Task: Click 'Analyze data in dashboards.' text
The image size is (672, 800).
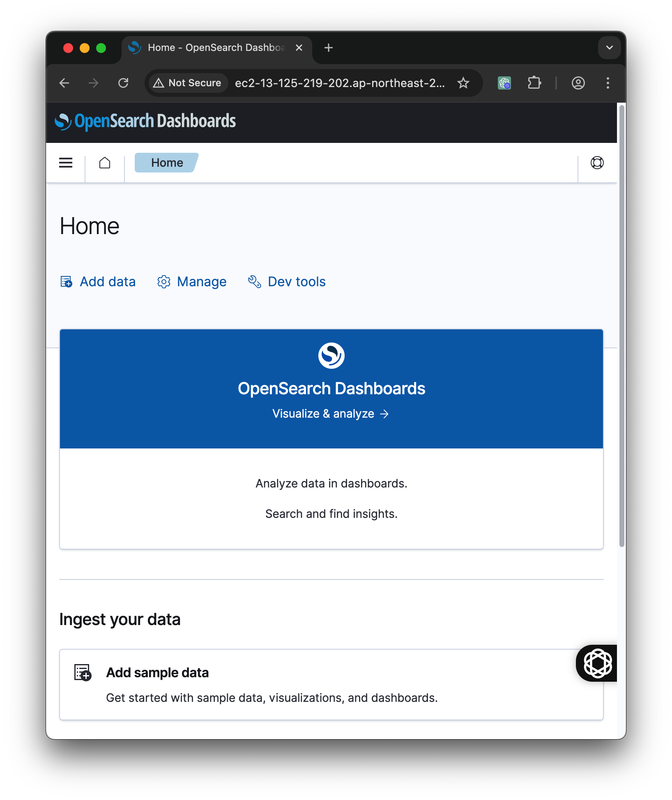Action: pyautogui.click(x=331, y=483)
